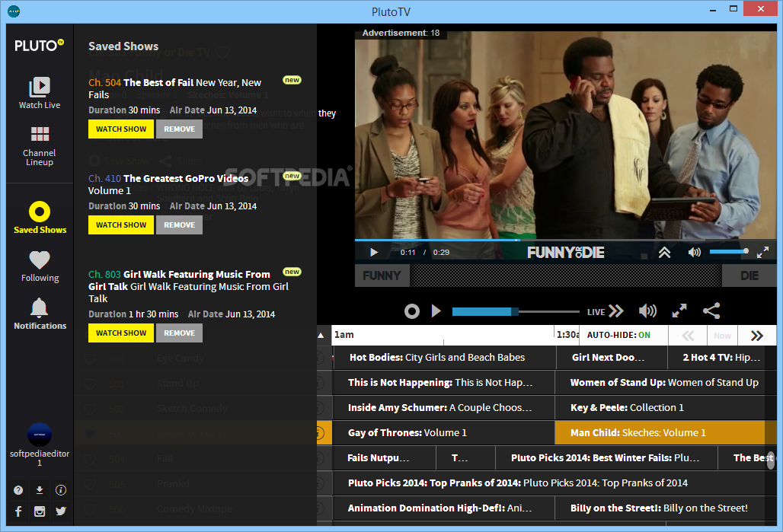Open the Following heart section
Image resolution: width=783 pixels, height=532 pixels.
pyautogui.click(x=40, y=266)
